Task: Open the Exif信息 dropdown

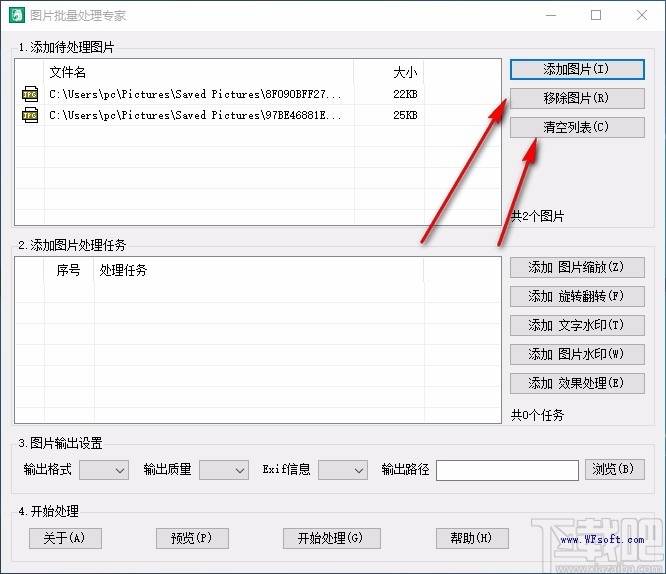Action: click(343, 470)
